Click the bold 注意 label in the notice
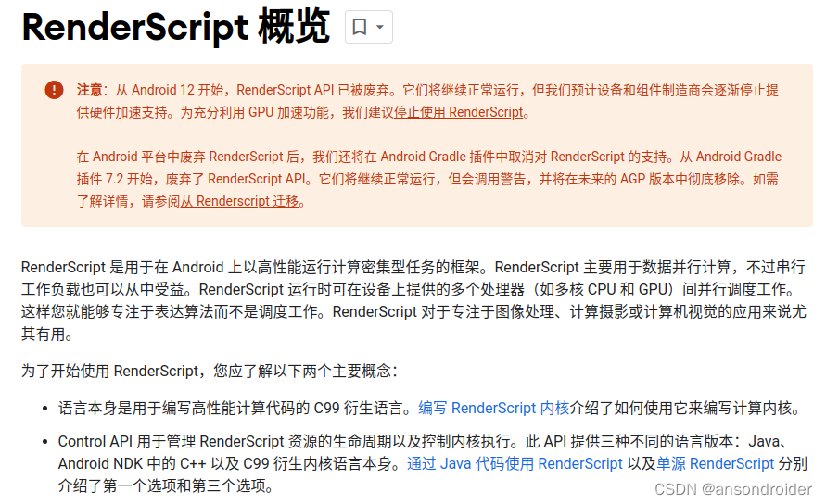826x504 pixels. [90, 90]
